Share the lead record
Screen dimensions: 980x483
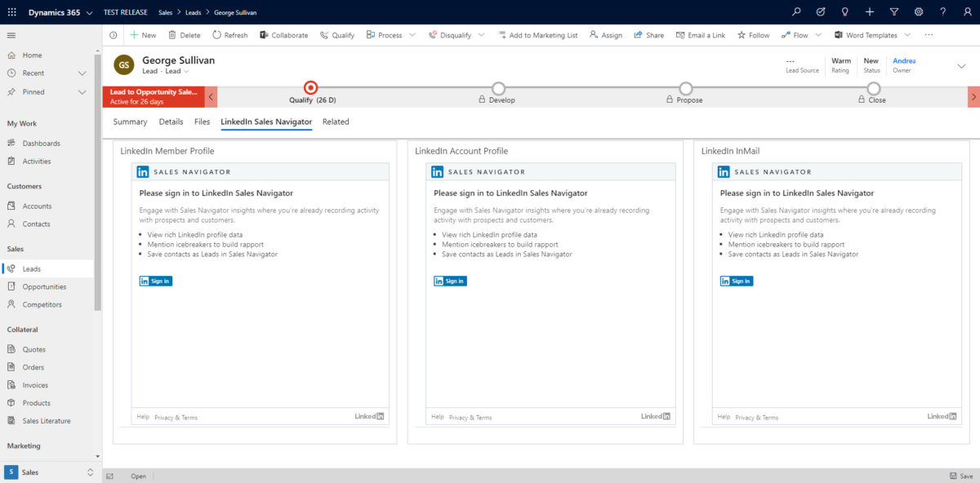649,35
